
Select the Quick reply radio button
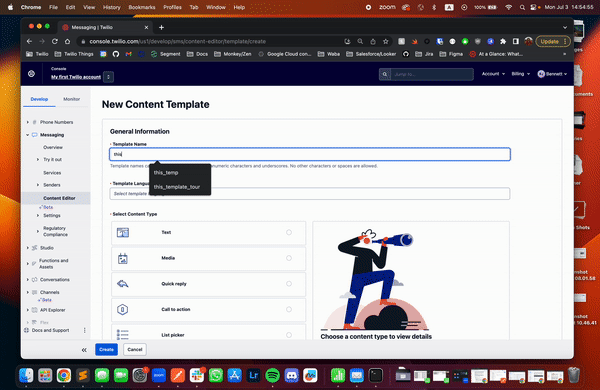(289, 284)
